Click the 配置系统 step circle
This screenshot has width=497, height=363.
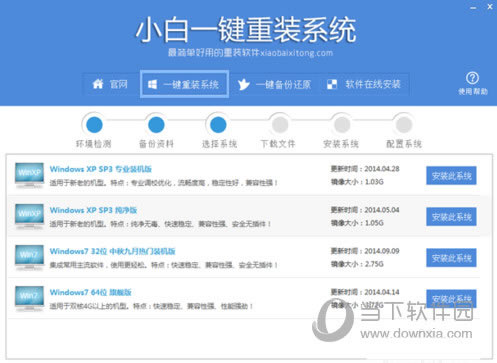click(404, 125)
